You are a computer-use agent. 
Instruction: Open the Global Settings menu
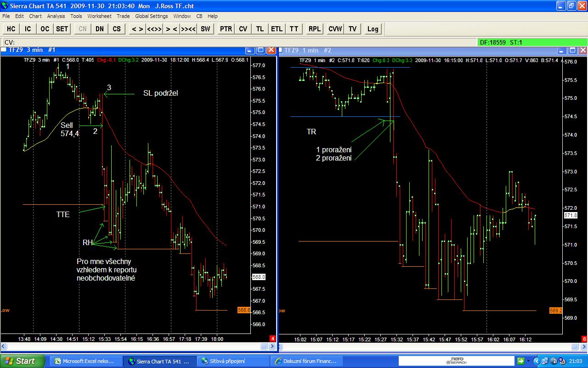(152, 16)
